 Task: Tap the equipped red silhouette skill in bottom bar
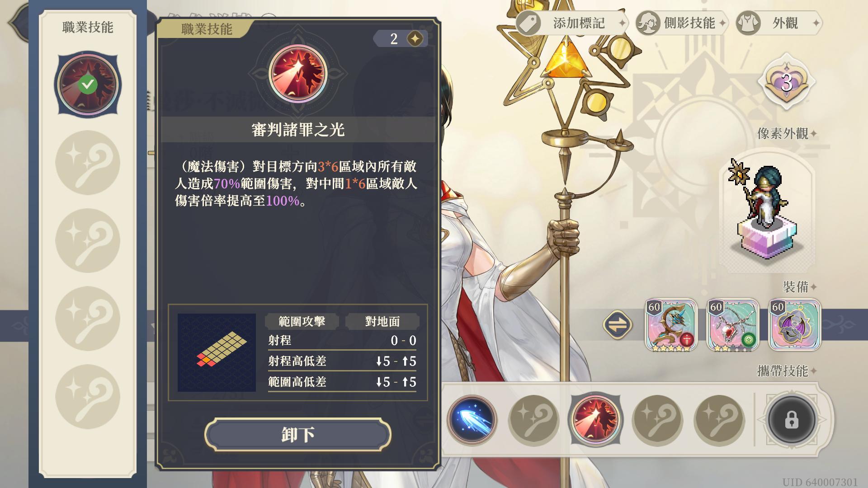pyautogui.click(x=595, y=420)
